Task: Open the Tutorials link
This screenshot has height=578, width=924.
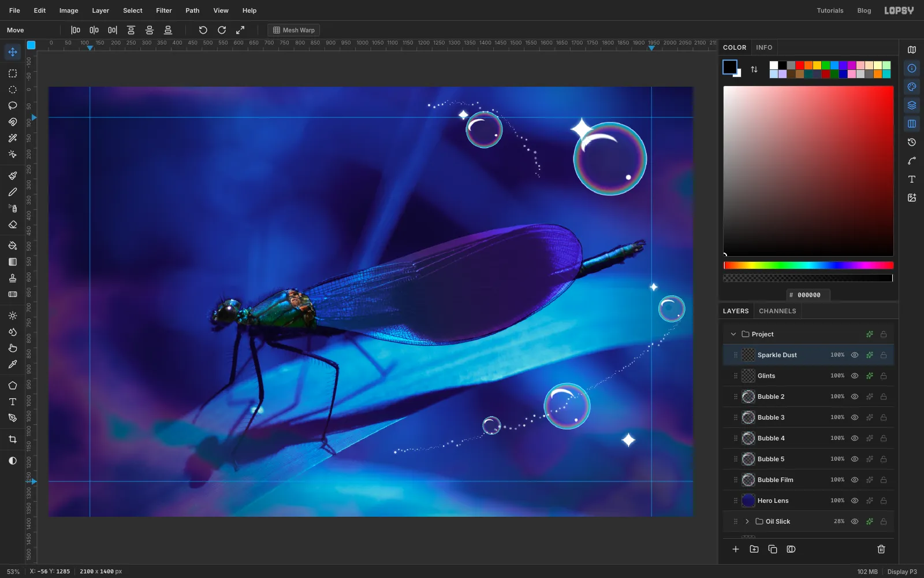Action: pyautogui.click(x=830, y=10)
